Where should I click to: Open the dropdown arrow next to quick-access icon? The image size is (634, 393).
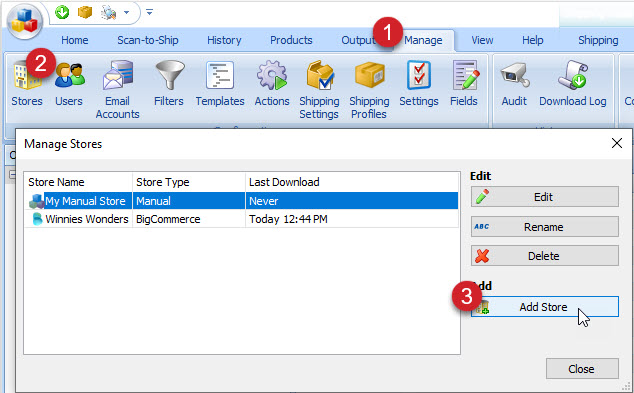[x=127, y=13]
